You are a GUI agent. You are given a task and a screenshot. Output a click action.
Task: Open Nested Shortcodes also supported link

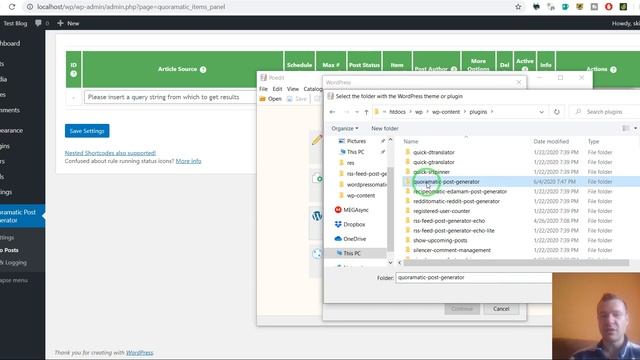[110, 153]
